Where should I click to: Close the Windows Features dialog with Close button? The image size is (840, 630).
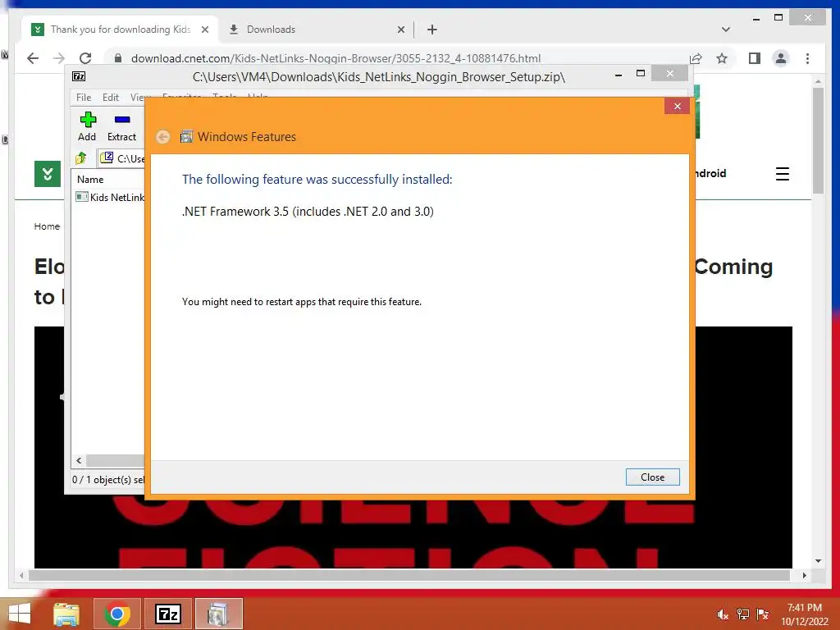point(652,477)
